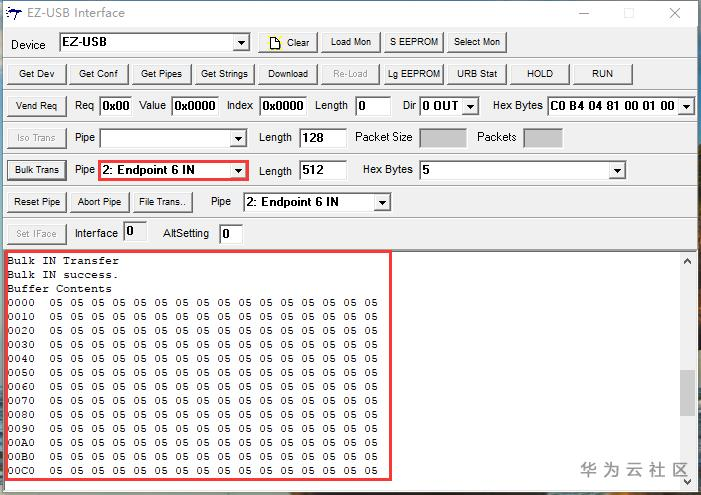
Task: Click scroll down arrow in output pane
Action: 687,482
